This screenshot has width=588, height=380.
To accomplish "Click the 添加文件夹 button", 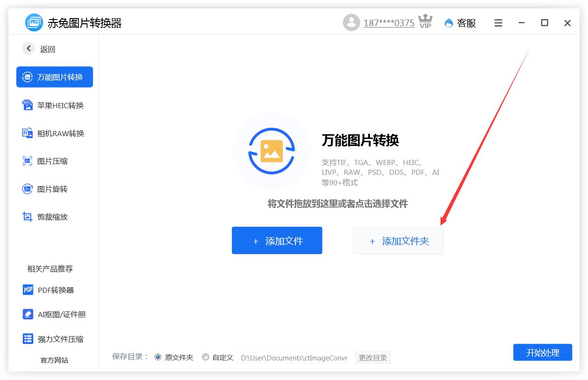I will 398,241.
